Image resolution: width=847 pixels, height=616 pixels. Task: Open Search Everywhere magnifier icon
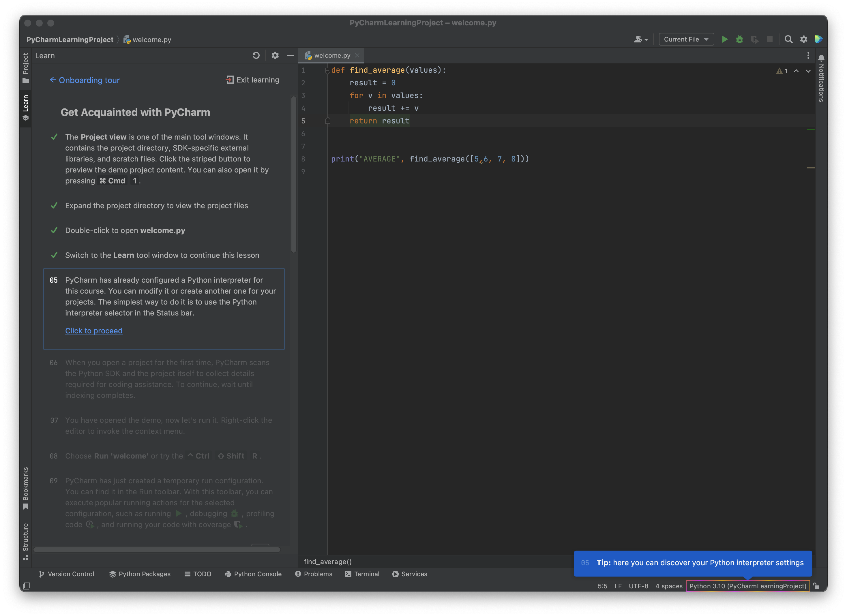coord(788,39)
